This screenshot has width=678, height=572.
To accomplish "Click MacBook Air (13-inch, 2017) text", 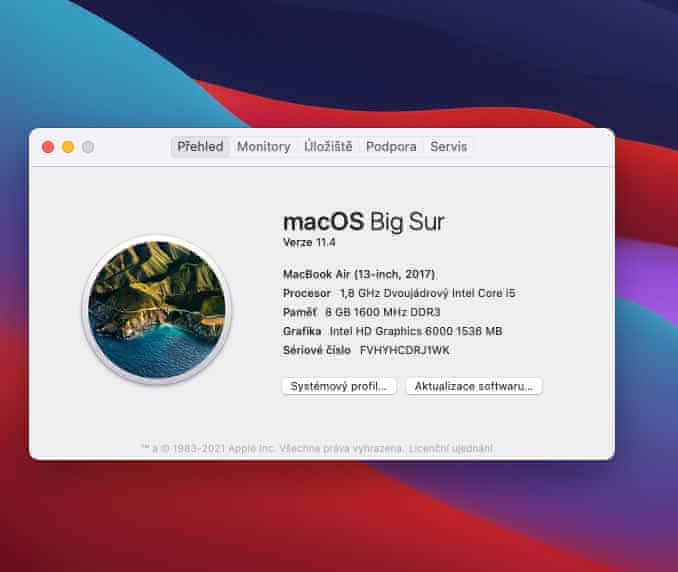I will (x=359, y=274).
